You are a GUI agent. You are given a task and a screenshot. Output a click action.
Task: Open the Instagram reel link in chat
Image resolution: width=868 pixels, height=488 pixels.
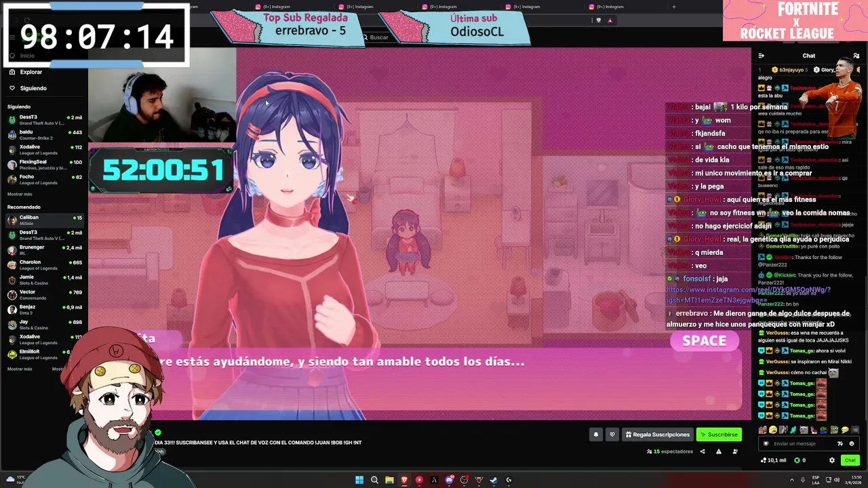(x=748, y=295)
